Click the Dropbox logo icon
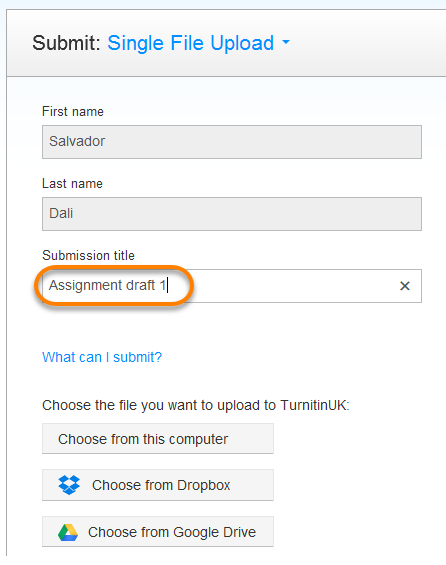446x565 pixels. (69, 485)
